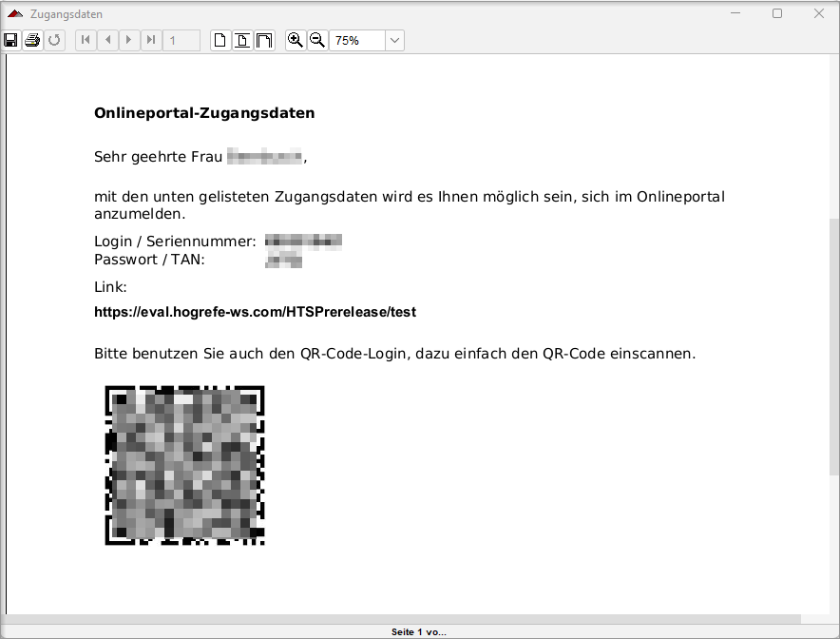Switch to multi-page view
Viewport: 840px width, 639px height.
pos(264,40)
